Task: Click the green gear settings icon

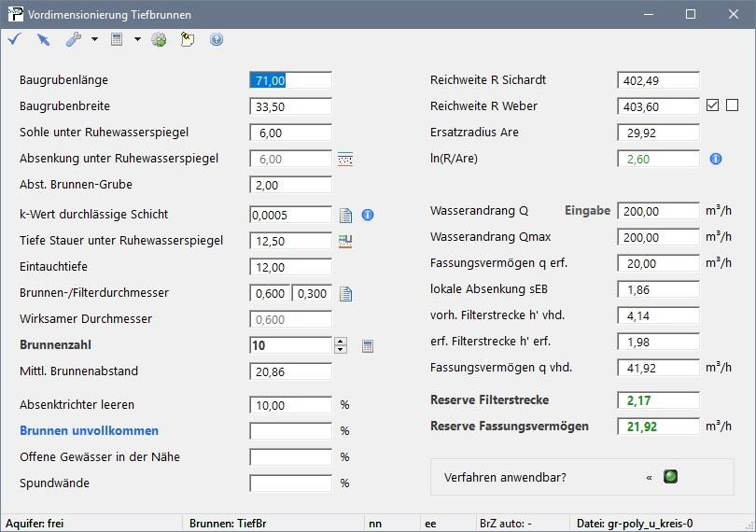Action: (x=159, y=39)
